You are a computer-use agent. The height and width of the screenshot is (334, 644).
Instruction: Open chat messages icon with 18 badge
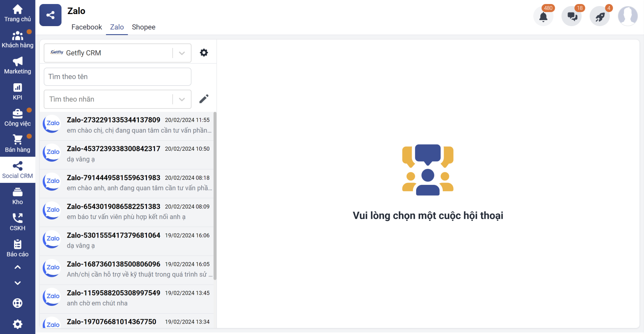(x=572, y=16)
